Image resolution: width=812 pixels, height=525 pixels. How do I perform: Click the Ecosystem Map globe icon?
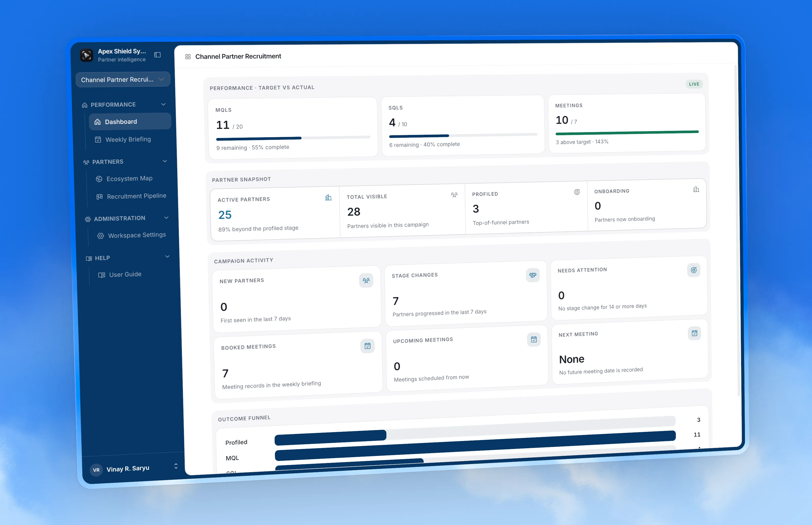click(99, 179)
